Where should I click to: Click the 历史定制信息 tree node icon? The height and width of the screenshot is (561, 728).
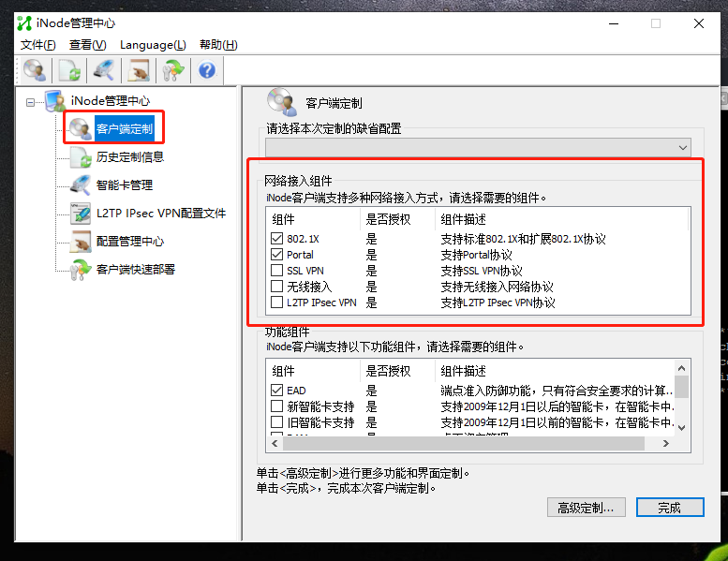click(x=81, y=157)
